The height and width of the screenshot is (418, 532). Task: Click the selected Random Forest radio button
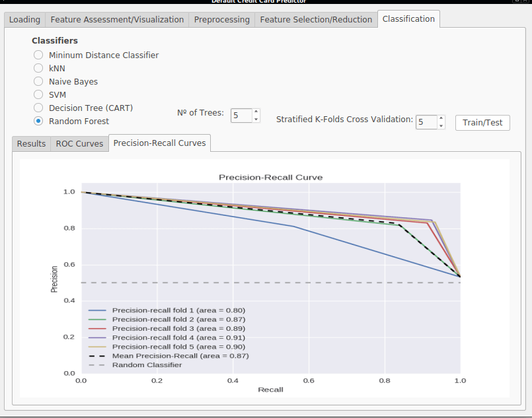(38, 121)
